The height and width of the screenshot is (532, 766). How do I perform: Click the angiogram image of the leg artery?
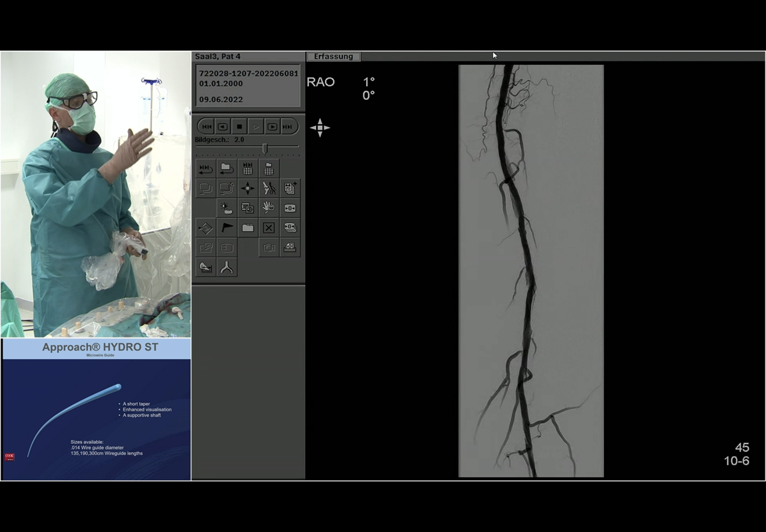pyautogui.click(x=531, y=271)
